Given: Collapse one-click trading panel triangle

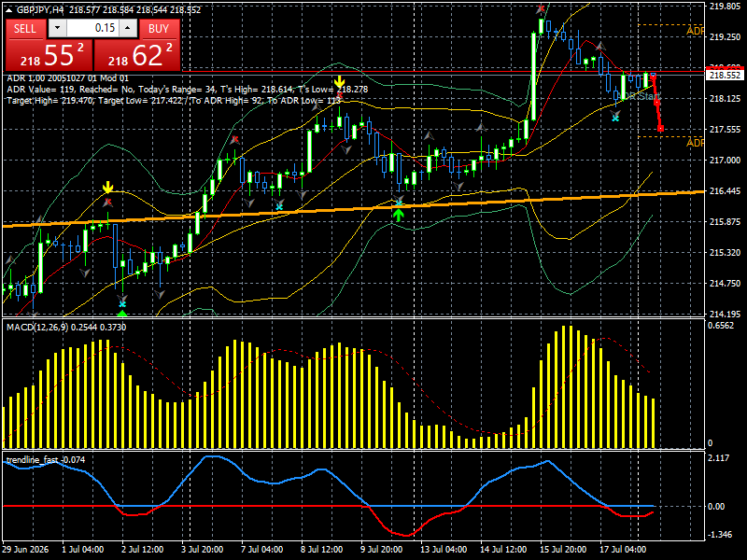Looking at the screenshot, I should [9, 10].
